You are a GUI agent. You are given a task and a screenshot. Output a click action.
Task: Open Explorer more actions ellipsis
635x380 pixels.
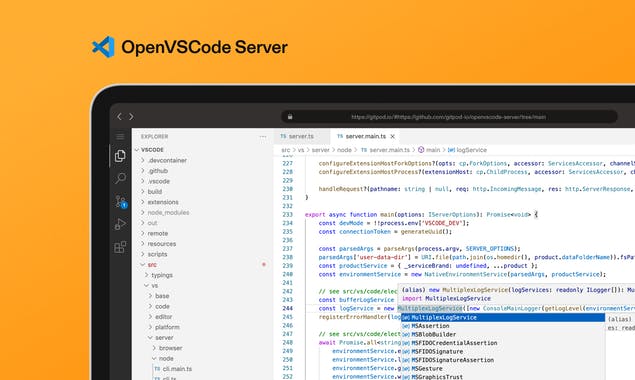click(263, 137)
